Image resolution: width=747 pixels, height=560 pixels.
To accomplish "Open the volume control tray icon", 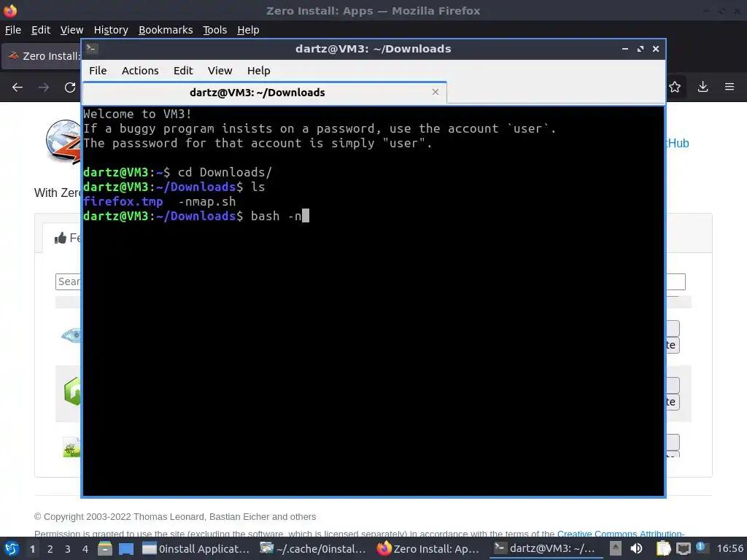I will pos(636,548).
